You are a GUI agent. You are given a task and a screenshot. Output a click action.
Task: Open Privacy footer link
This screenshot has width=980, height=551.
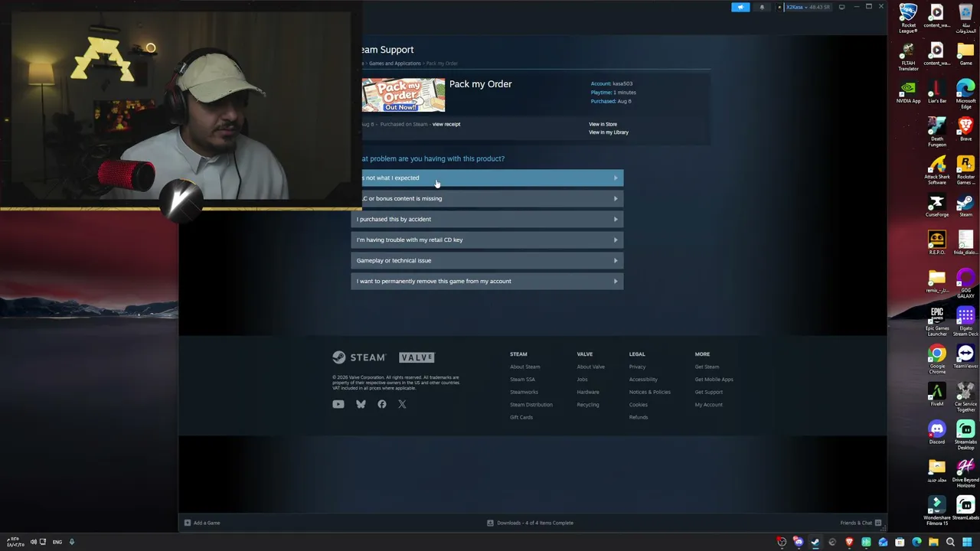(638, 367)
